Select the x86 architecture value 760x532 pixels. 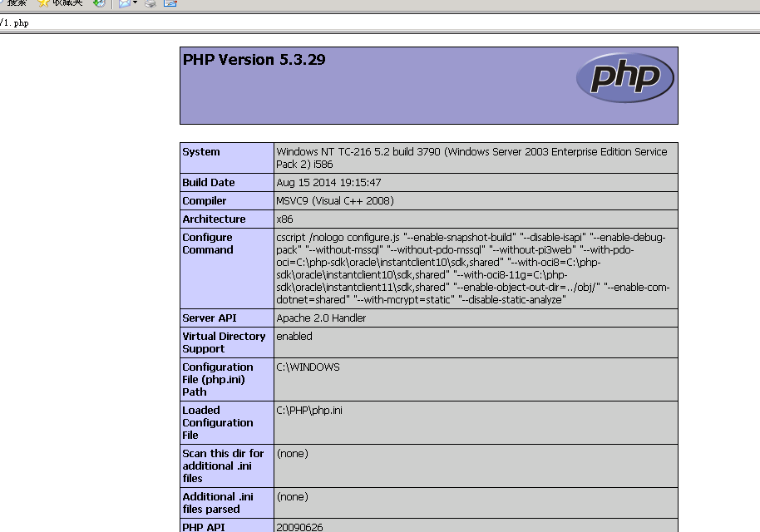coord(284,219)
